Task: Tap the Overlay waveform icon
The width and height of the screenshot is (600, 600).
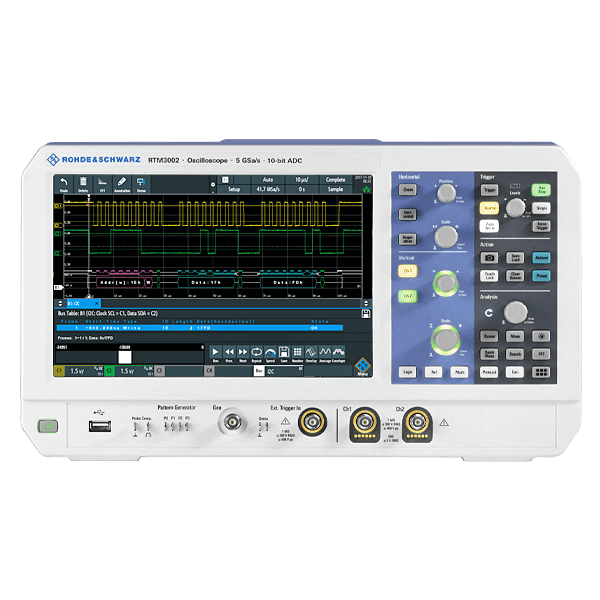Action: click(x=311, y=353)
